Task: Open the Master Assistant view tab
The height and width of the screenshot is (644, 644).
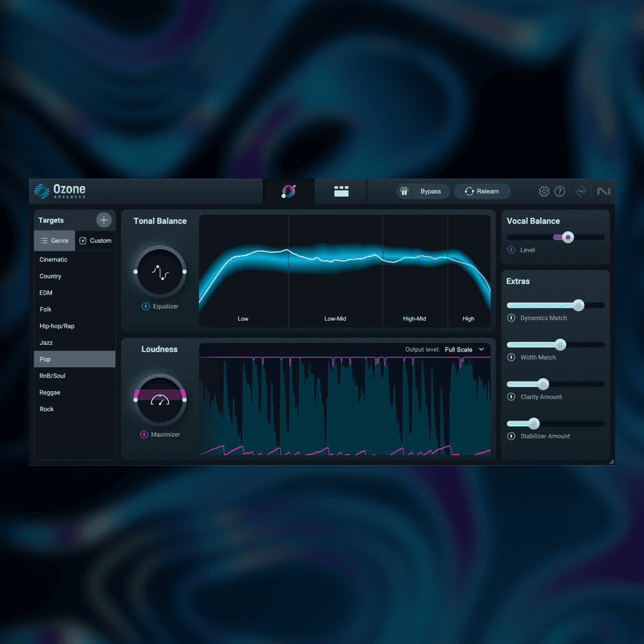Action: tap(289, 191)
